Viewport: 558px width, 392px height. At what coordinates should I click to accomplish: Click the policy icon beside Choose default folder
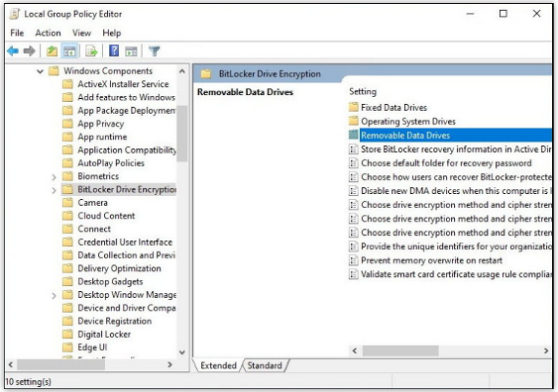(x=354, y=163)
